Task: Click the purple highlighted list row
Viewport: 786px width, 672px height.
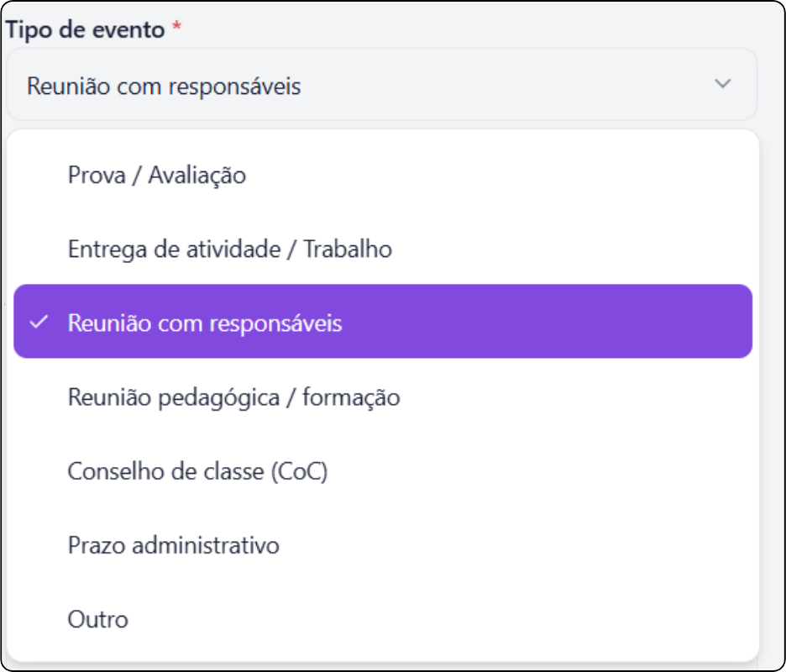Action: click(383, 323)
